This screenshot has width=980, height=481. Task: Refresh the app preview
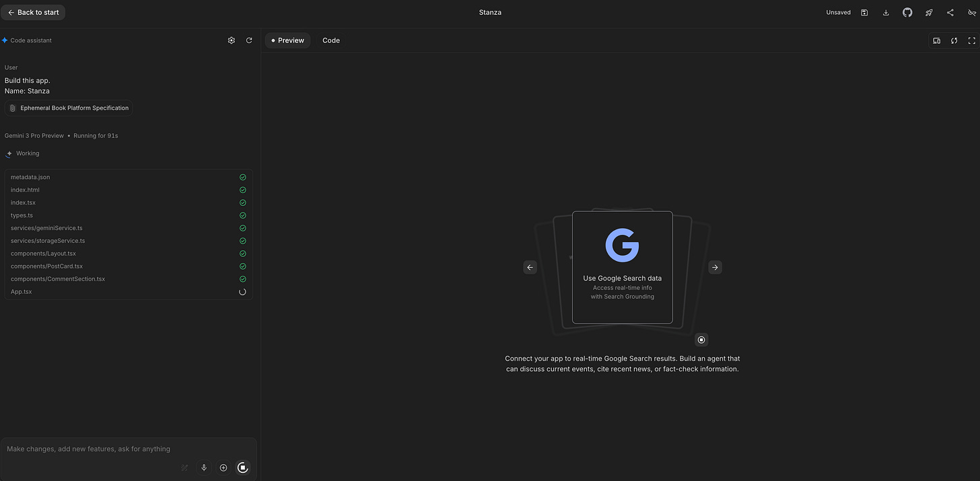tap(954, 40)
